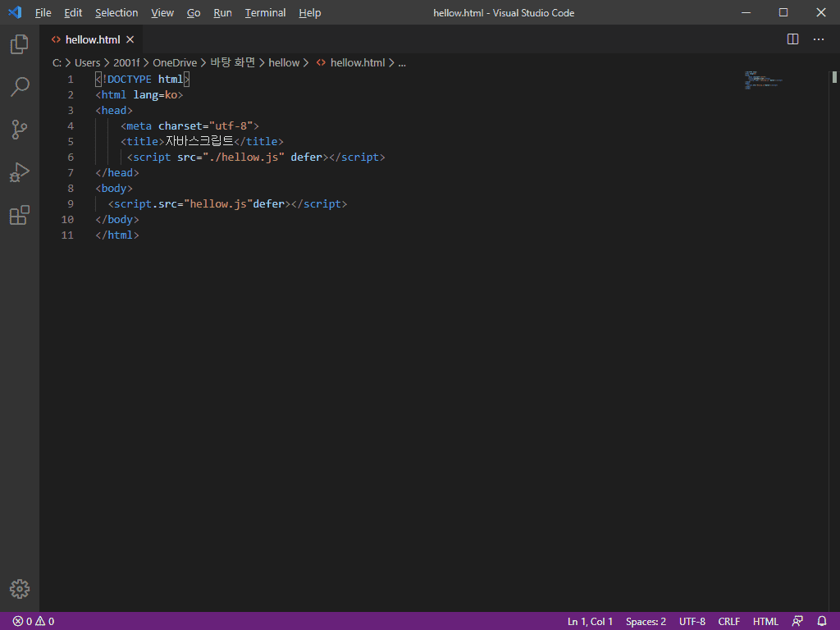
Task: Open the Terminal menu
Action: (265, 13)
